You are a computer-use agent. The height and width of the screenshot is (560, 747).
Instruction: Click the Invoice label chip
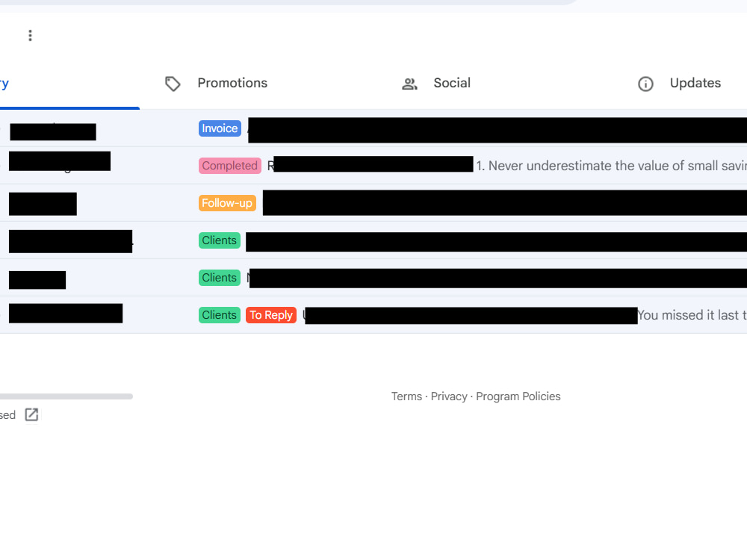tap(220, 128)
